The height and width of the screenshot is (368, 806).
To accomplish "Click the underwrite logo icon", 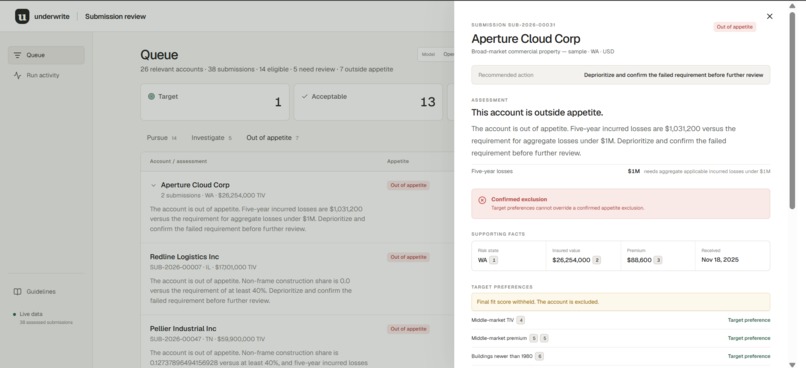I will 22,16.
